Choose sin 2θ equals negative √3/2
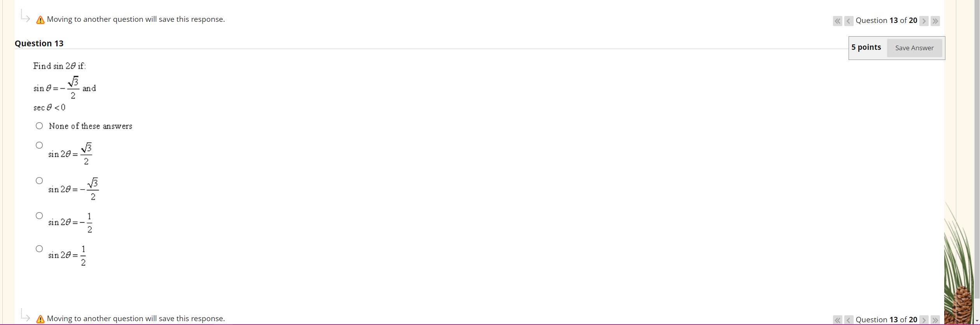Screen dimensions: 980x325 [39, 181]
